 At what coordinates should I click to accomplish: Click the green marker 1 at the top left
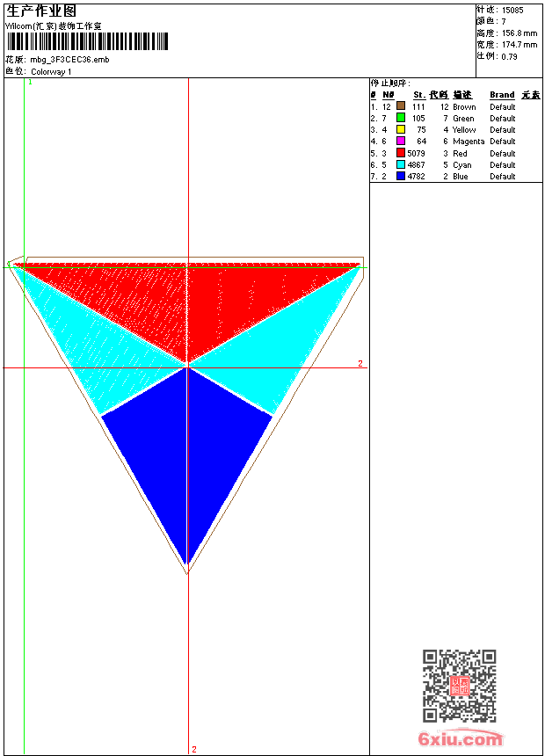[30, 82]
